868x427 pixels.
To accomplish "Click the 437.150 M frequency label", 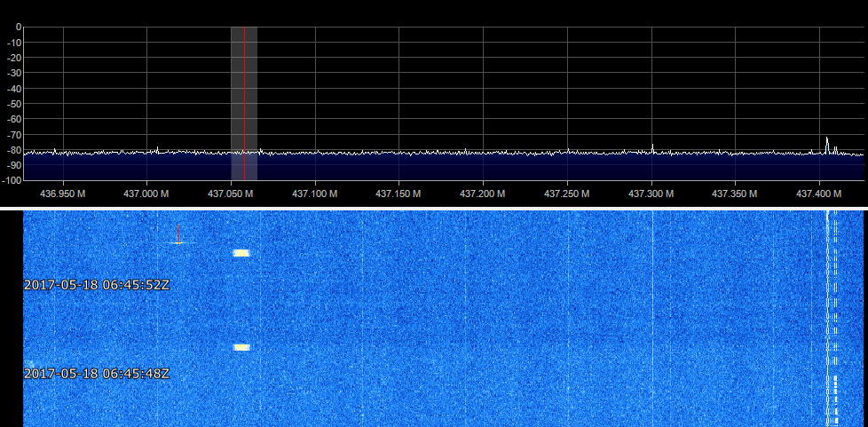I will [398, 194].
